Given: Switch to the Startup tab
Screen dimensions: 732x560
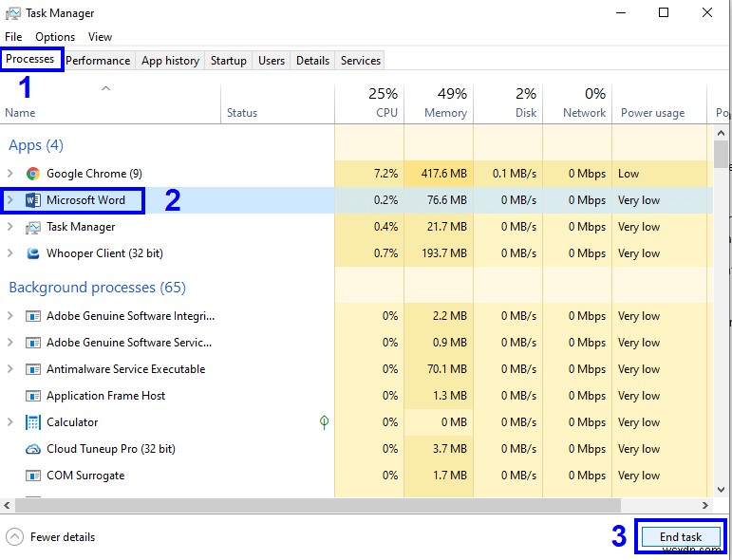Looking at the screenshot, I should coord(229,61).
